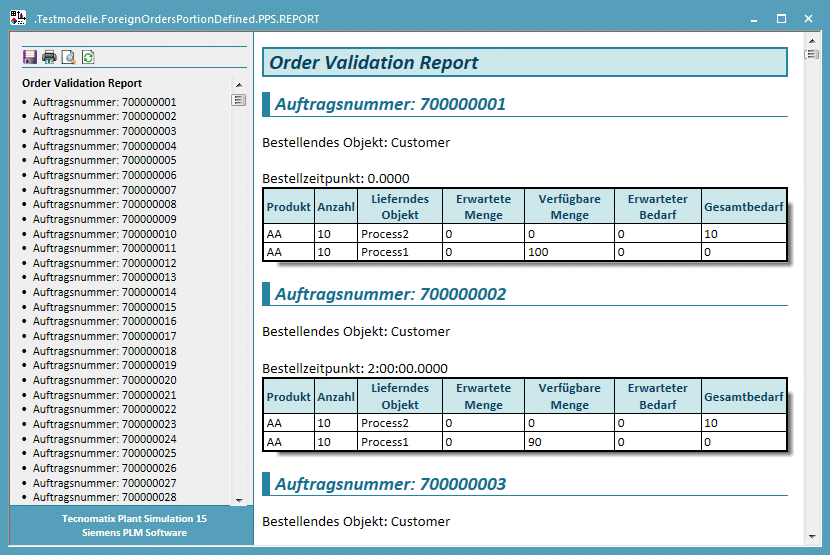Choose Auftragsnummer: 700000015 list entry
This screenshot has width=830, height=555.
point(104,307)
